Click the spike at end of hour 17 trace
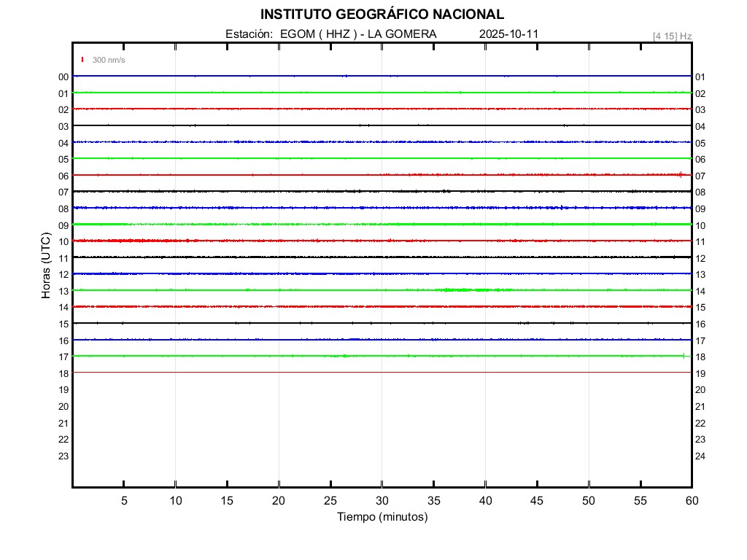Viewport: 747px width, 560px height. (x=684, y=356)
